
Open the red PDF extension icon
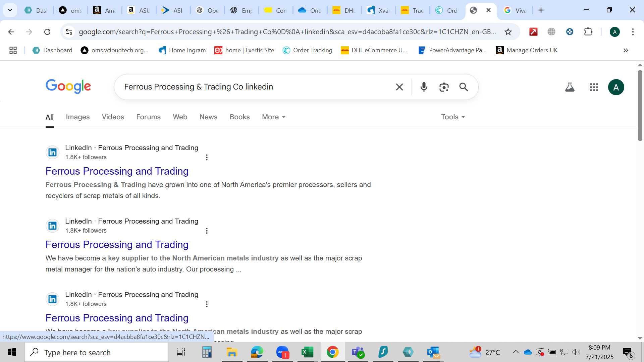(533, 32)
